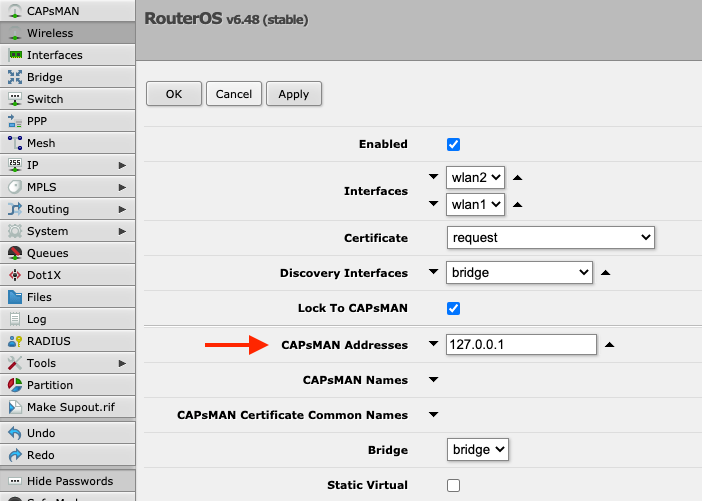Expand CAPsMAN Certificate Common Names arrow
The height and width of the screenshot is (501, 702).
(x=433, y=415)
